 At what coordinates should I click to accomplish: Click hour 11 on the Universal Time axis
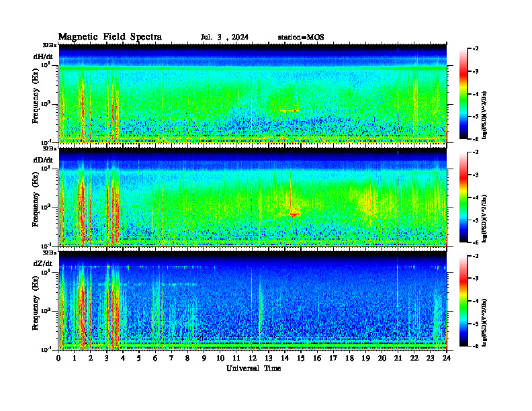[x=236, y=359]
